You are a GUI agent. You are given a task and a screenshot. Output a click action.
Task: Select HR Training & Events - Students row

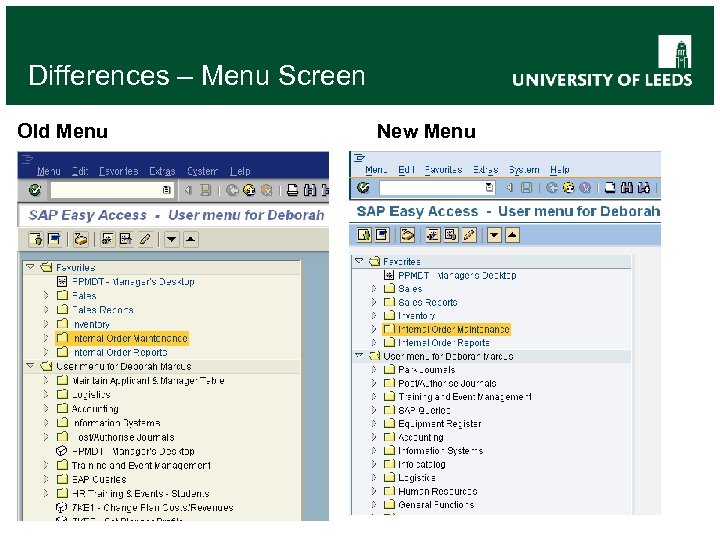click(x=141, y=494)
